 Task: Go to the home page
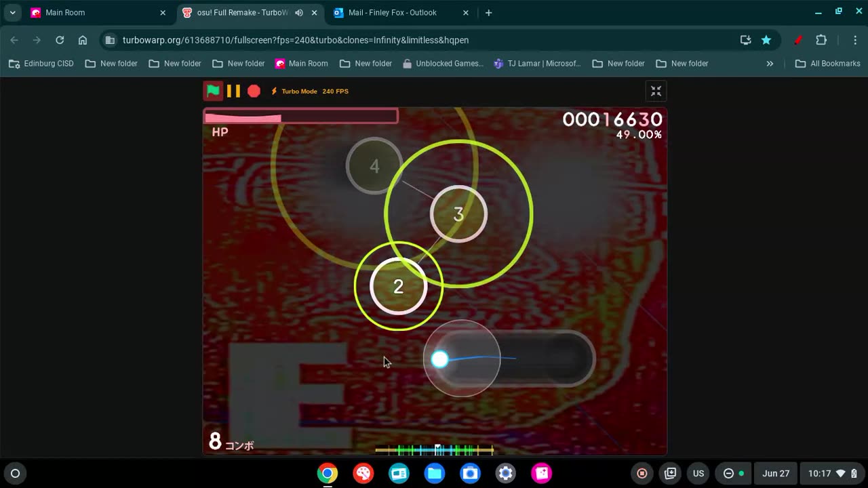click(x=83, y=40)
